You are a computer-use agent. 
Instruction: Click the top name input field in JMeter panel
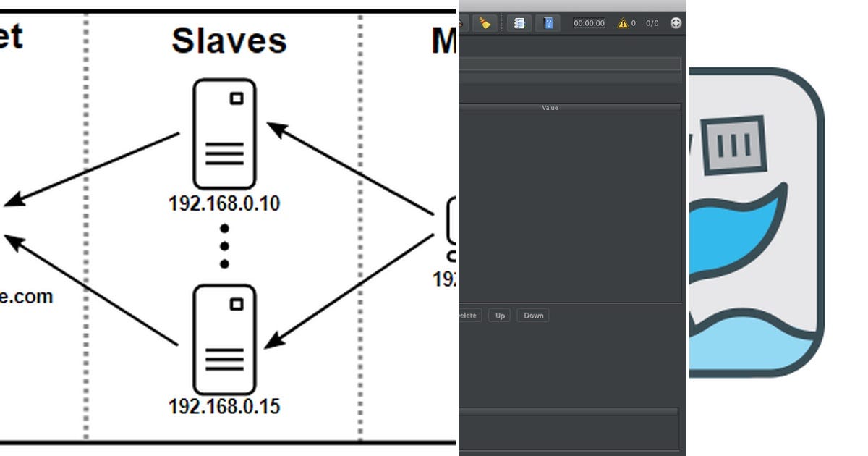click(570, 64)
